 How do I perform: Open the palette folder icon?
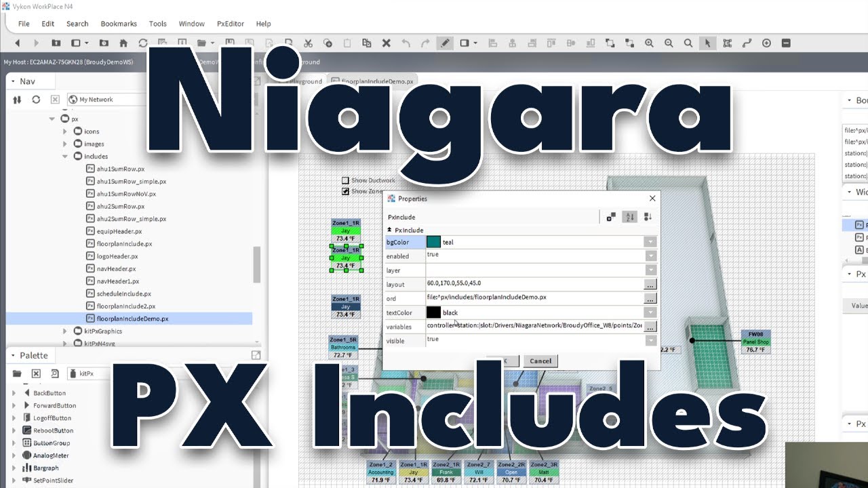tap(17, 373)
